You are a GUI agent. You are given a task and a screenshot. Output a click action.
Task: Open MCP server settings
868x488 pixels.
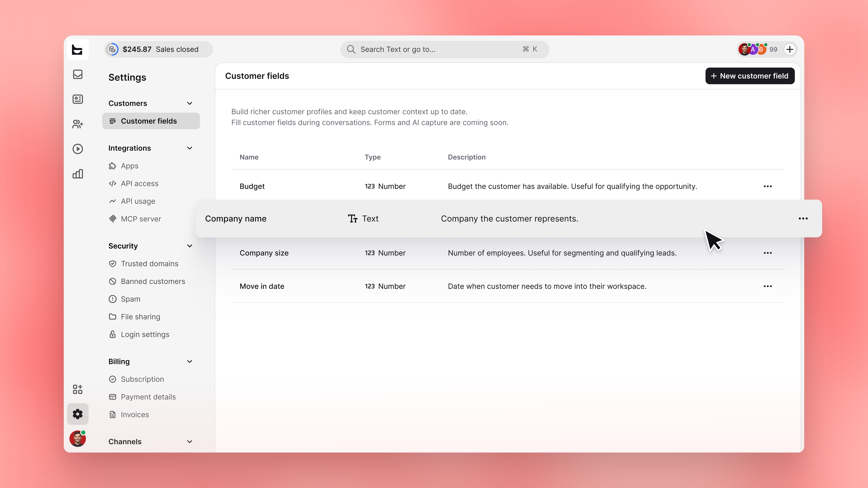(x=135, y=219)
